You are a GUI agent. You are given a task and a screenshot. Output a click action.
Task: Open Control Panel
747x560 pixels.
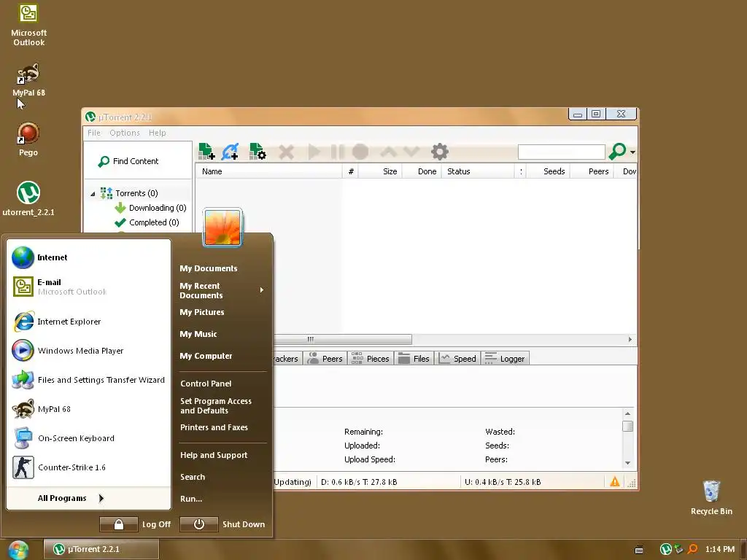click(x=206, y=384)
